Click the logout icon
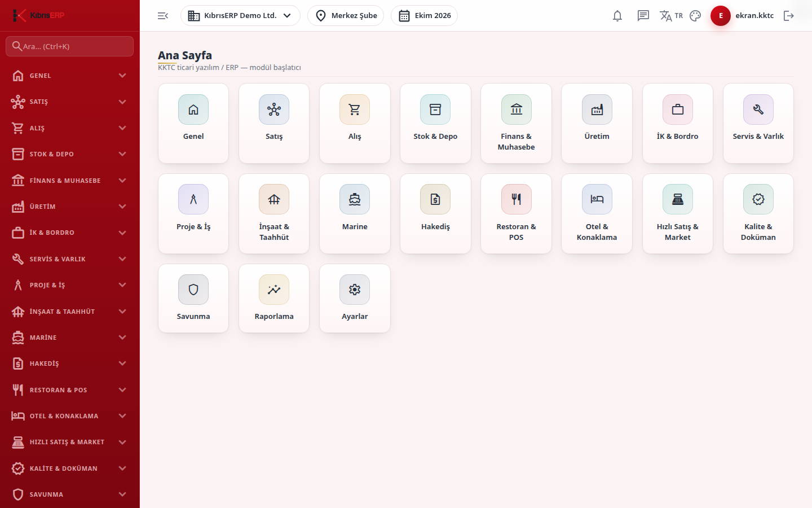This screenshot has width=812, height=508. point(789,16)
